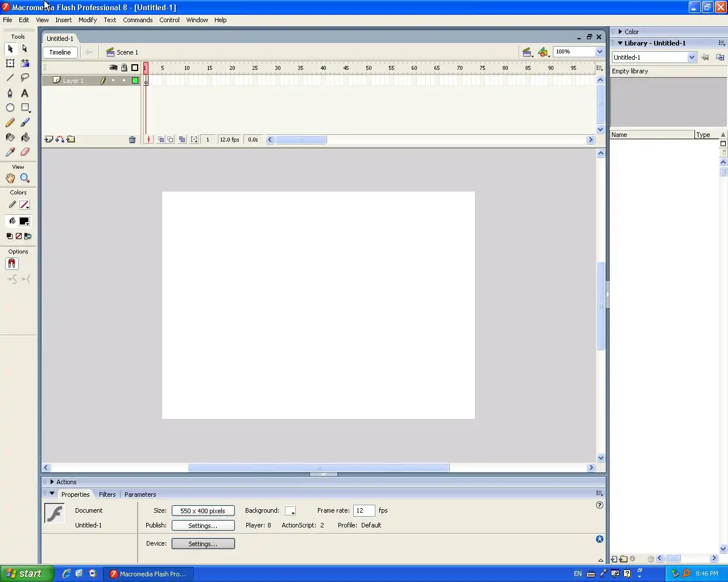Open the stage zoom 100% dropdown
Screen dimensions: 728x582
(x=599, y=52)
